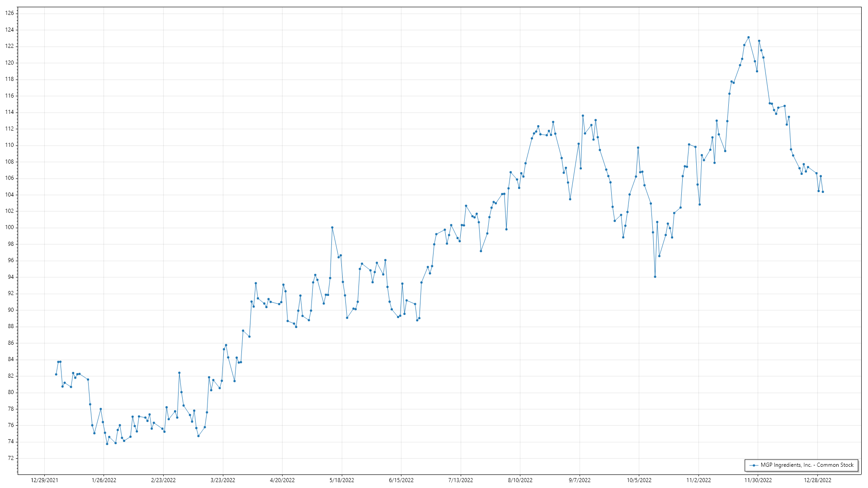Click the MGP Ingredients legend entry text
Image resolution: width=868 pixels, height=488 pixels.
(x=807, y=465)
